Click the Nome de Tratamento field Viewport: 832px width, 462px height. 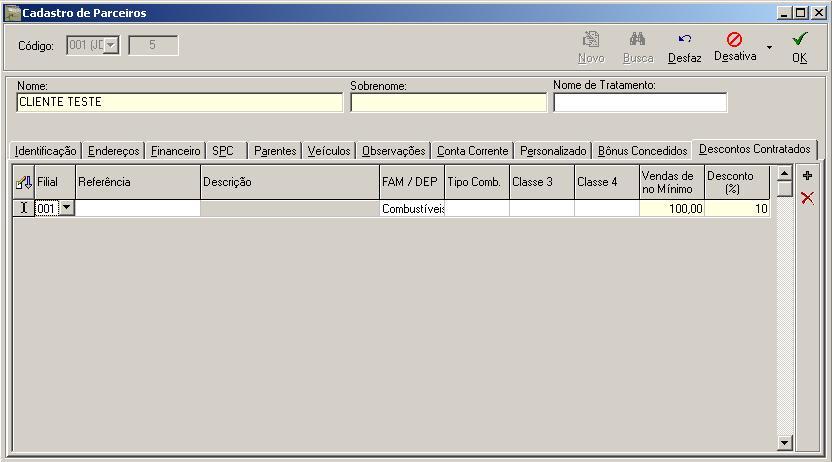[x=640, y=102]
